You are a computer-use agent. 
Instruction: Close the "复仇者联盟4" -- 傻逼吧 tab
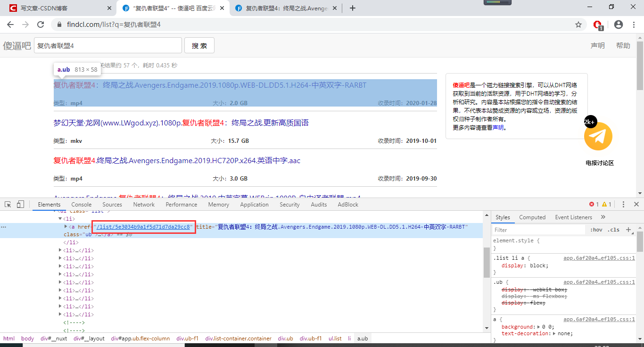point(222,8)
